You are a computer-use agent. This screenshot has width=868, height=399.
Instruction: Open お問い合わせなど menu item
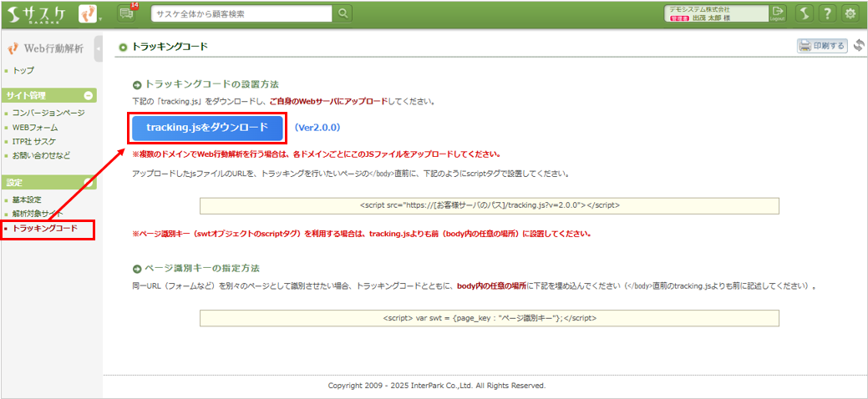(x=41, y=155)
